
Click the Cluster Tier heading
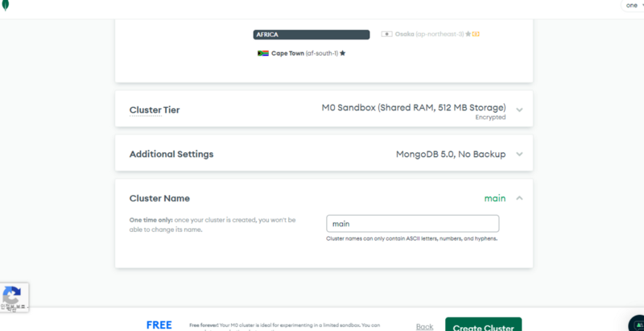click(155, 110)
